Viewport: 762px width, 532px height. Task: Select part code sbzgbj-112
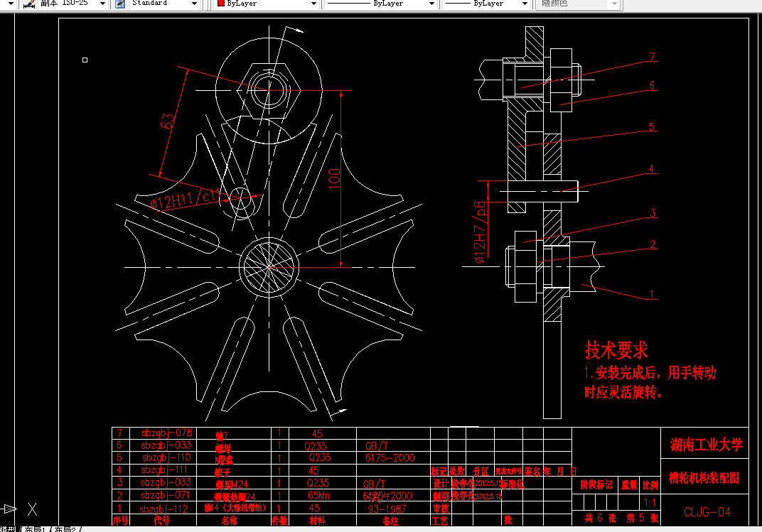click(x=163, y=509)
